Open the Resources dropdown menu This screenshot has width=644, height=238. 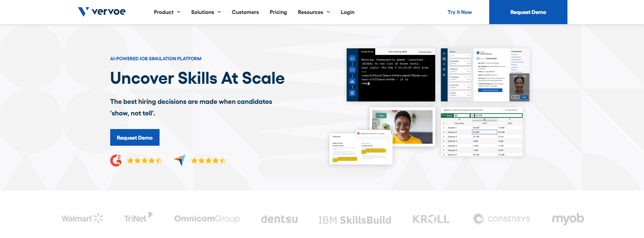tap(314, 12)
